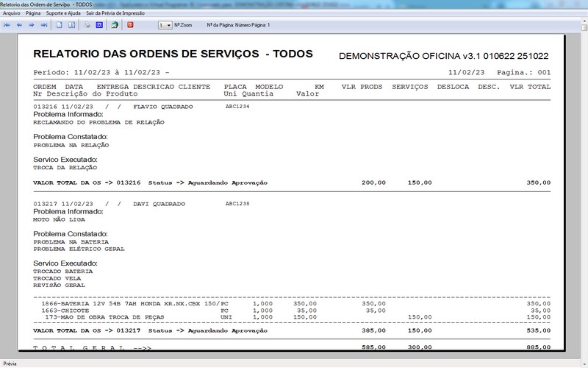Click Sair da Prévia de Impressão menu
Screen dimensions: 588x368
pyautogui.click(x=115, y=13)
